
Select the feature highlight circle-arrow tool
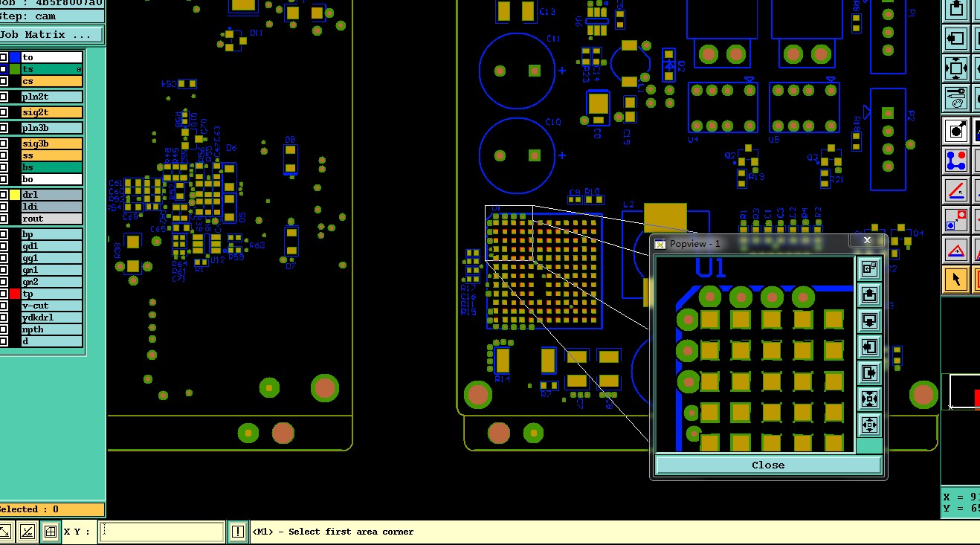click(x=956, y=130)
